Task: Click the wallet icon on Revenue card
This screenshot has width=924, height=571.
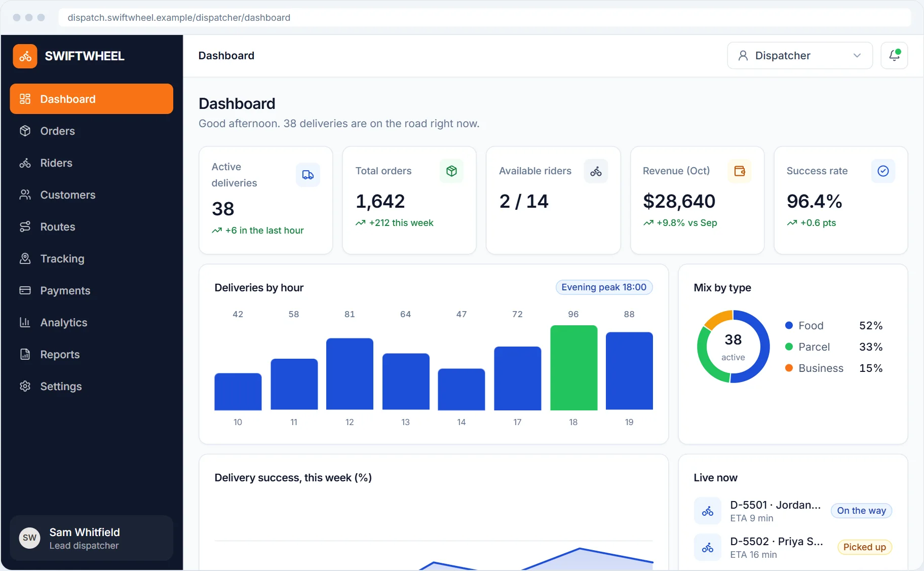Action: [740, 171]
